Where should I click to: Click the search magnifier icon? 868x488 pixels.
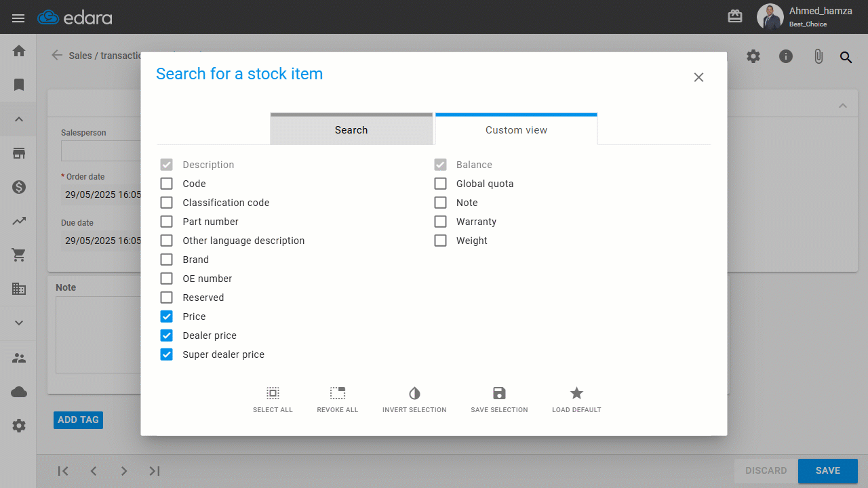(846, 57)
